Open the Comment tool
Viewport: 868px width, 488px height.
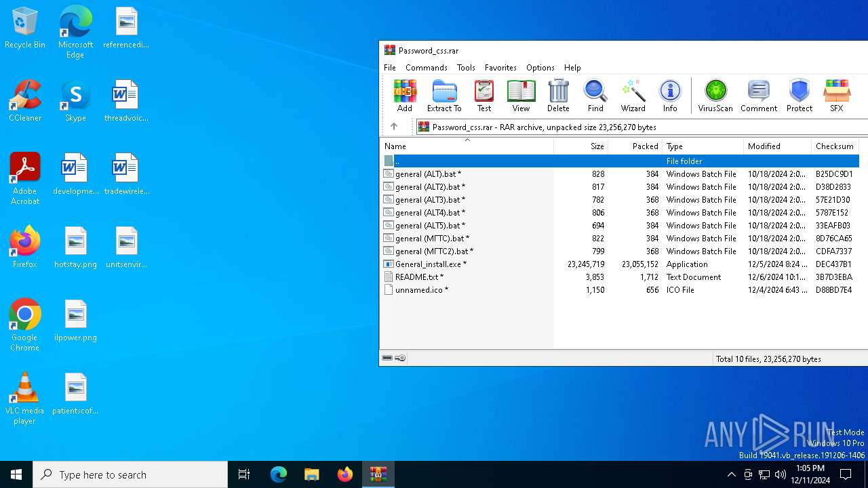pyautogui.click(x=759, y=96)
